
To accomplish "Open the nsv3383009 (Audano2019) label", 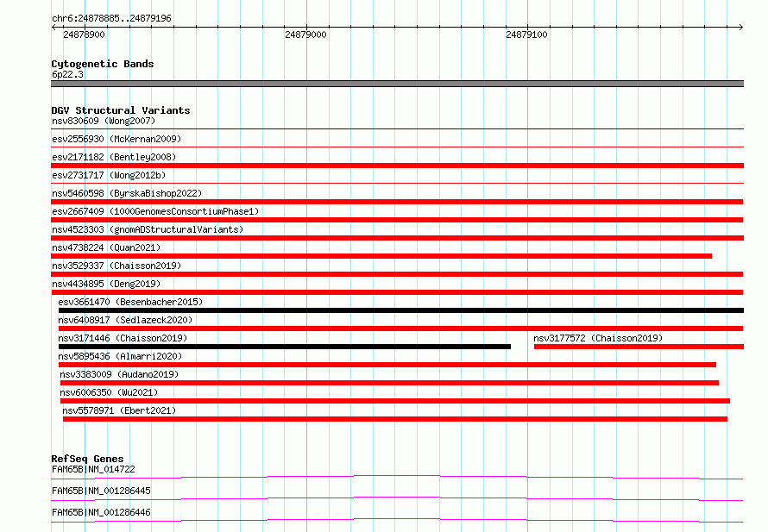I will [x=119, y=374].
